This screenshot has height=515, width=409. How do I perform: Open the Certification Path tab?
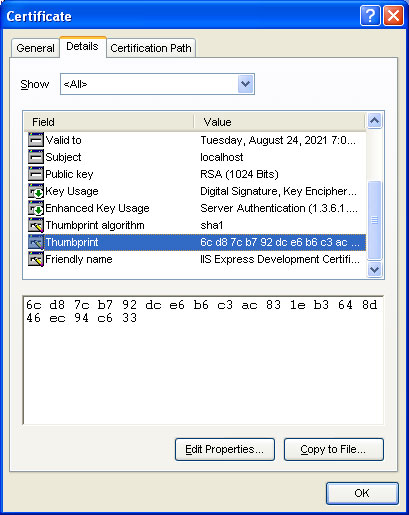(151, 48)
